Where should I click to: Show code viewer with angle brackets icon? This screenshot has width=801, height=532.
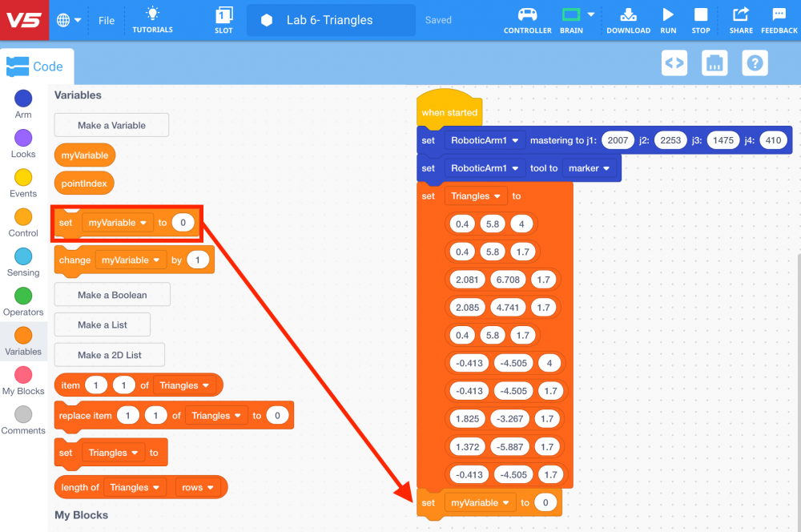pos(674,63)
